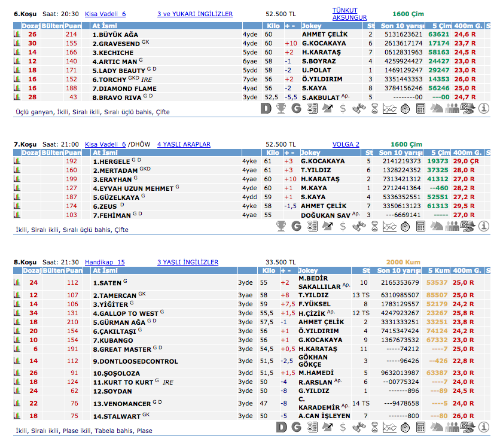Click the G icon in race 8 toolbar

pos(296,427)
